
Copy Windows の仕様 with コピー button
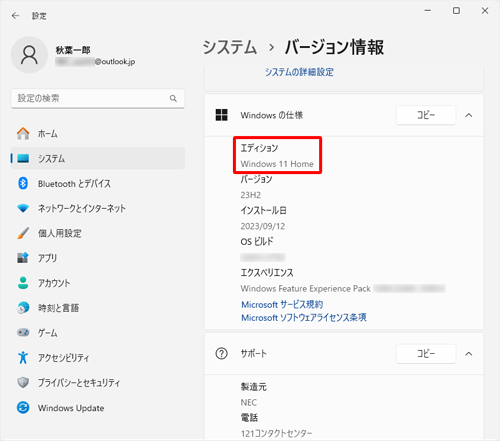click(426, 115)
